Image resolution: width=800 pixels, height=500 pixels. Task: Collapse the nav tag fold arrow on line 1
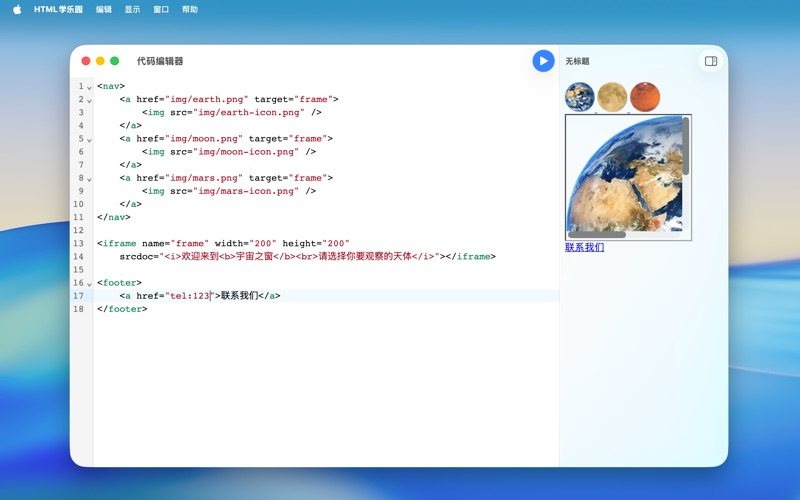point(89,87)
